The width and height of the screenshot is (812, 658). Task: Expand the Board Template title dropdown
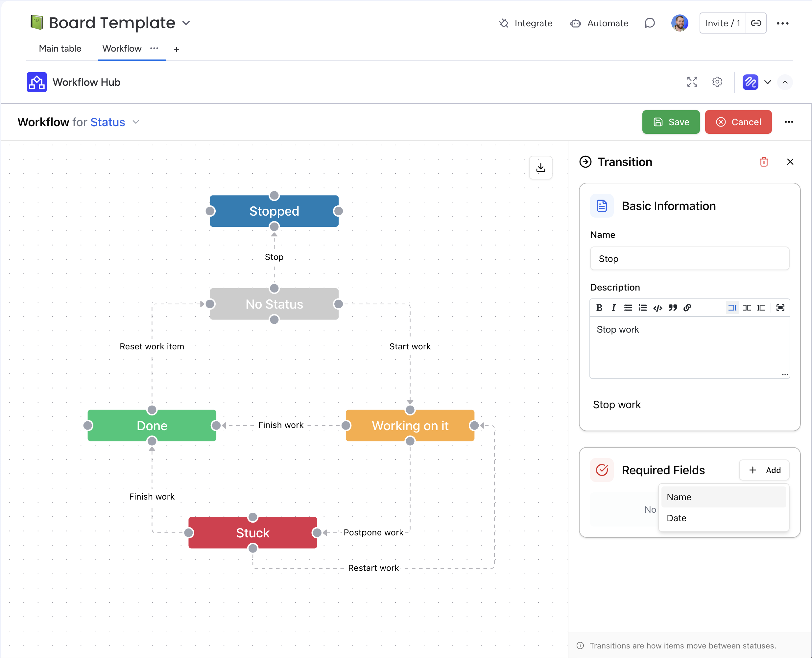click(x=186, y=23)
